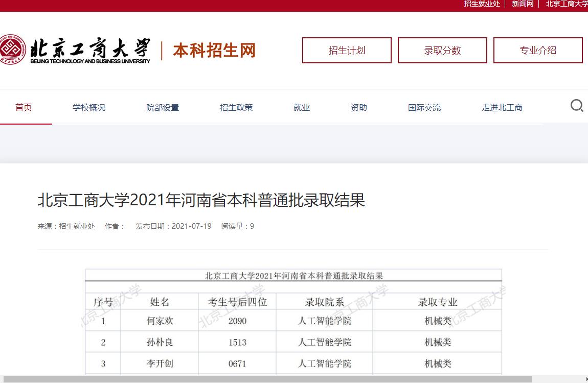Visit the 北京工商大学 top link
This screenshot has height=383, width=588.
tap(567, 4)
